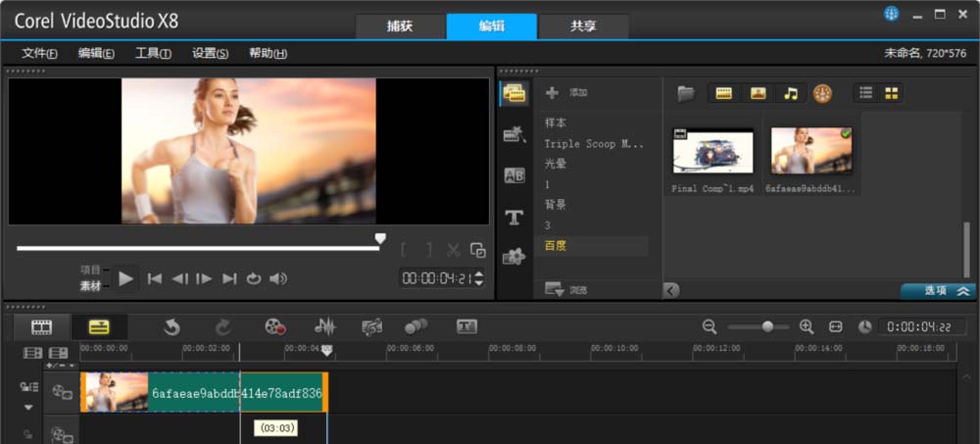Switch preview mode to 素材 clip
The width and height of the screenshot is (980, 444).
(x=90, y=286)
